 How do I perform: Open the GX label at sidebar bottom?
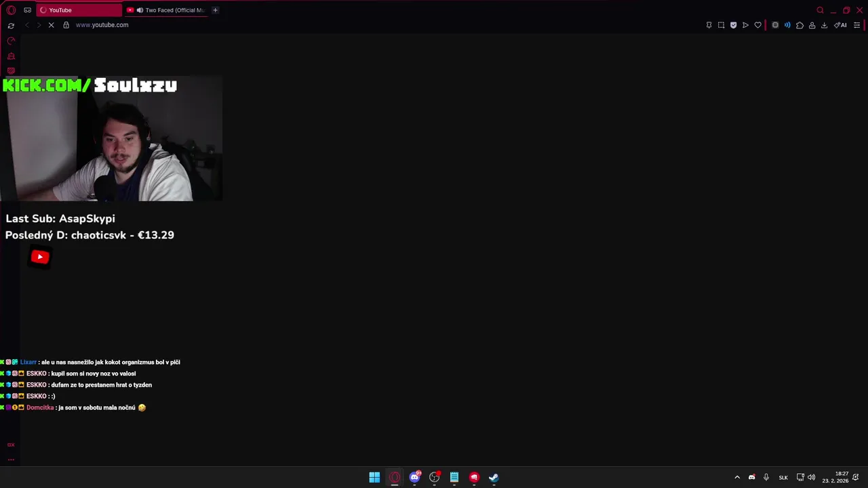click(x=11, y=445)
